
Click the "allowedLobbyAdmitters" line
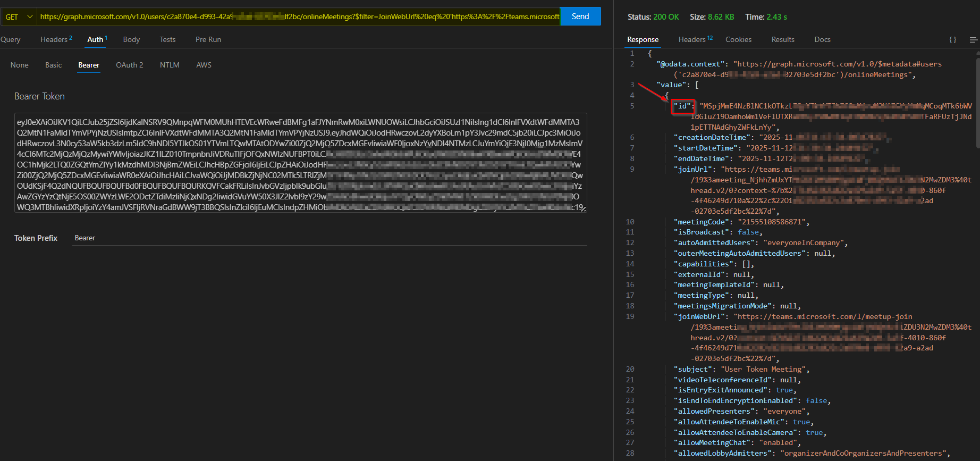tap(812, 453)
